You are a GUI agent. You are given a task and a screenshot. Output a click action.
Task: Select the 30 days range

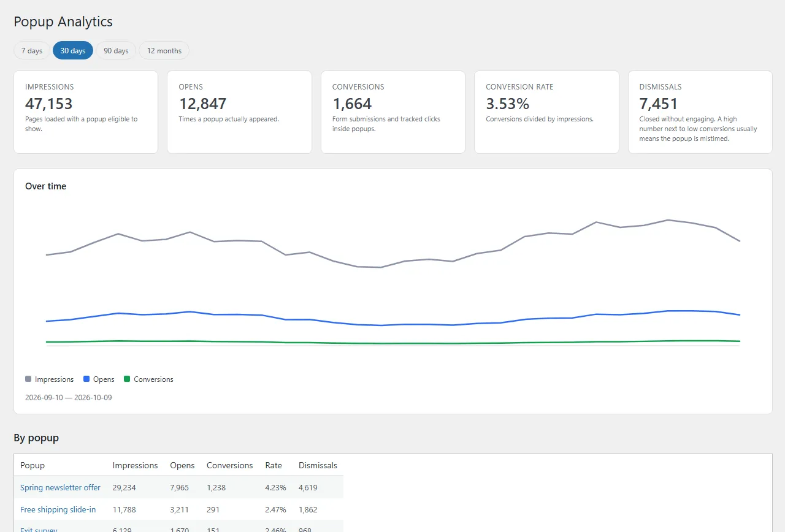pyautogui.click(x=73, y=51)
